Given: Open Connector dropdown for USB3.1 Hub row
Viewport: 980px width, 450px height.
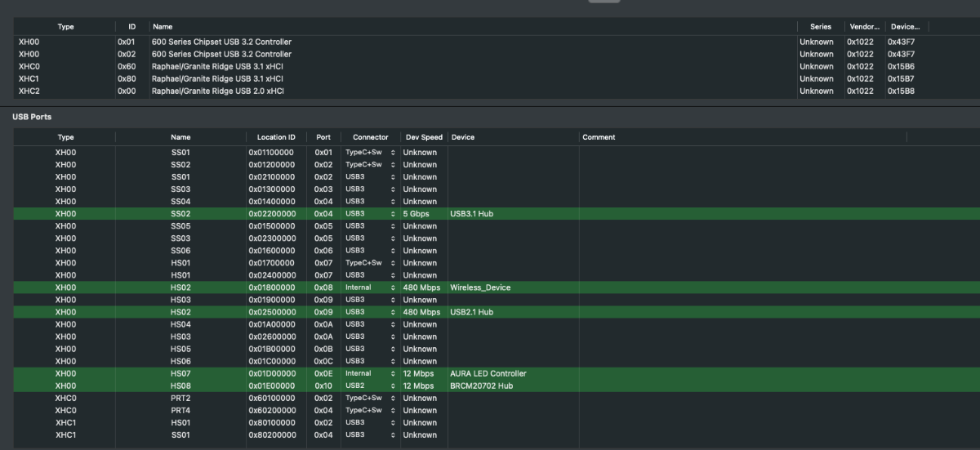Looking at the screenshot, I should pyautogui.click(x=370, y=214).
